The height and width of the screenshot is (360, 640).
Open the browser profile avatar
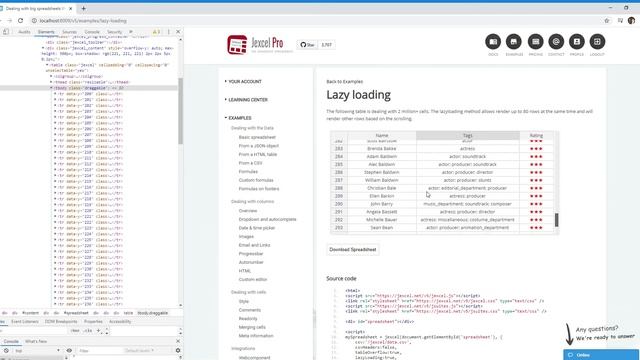(631, 20)
